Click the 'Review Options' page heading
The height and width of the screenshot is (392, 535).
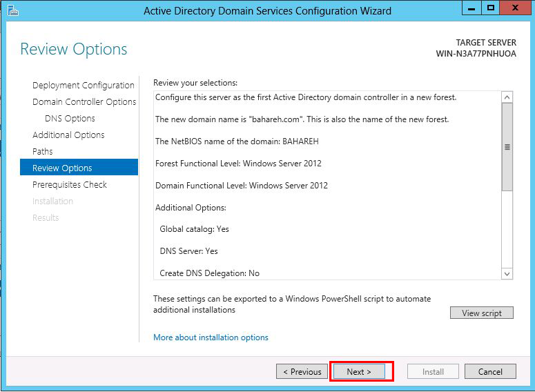click(74, 49)
